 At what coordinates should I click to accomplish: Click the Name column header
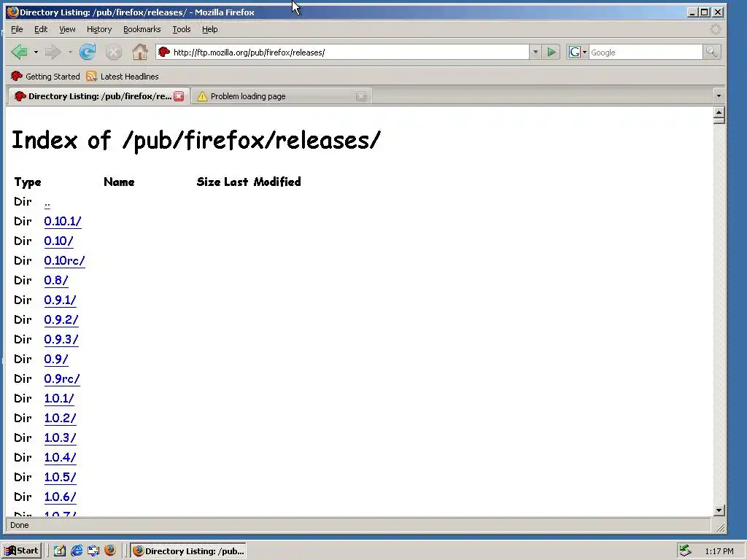[119, 182]
